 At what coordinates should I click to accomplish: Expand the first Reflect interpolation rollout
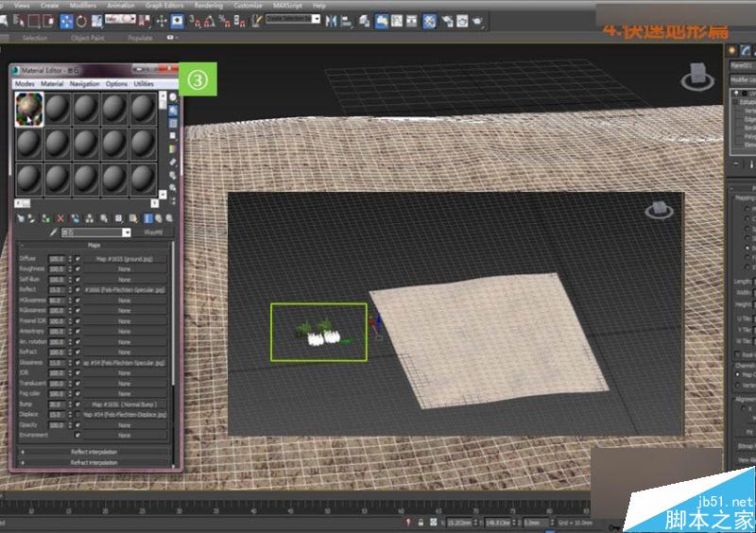[x=94, y=452]
